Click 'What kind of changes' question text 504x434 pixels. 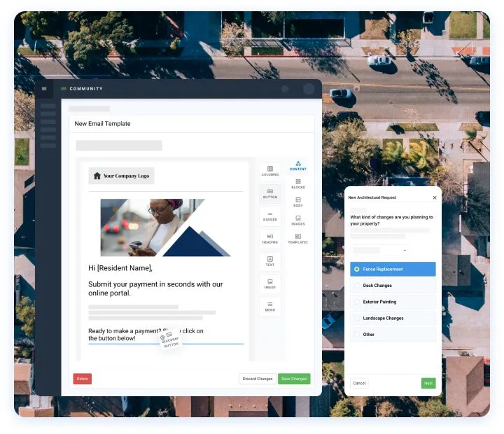click(x=391, y=220)
